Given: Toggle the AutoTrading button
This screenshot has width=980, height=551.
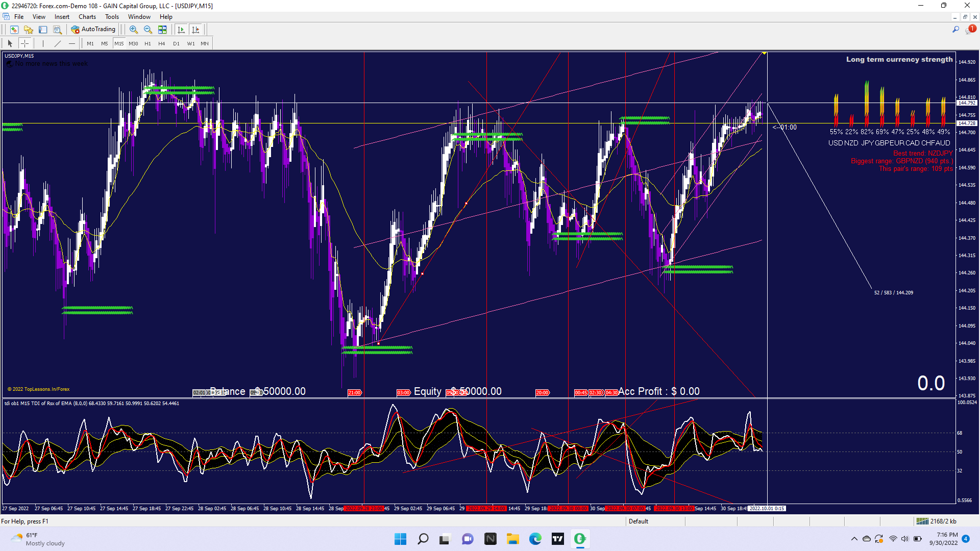Looking at the screenshot, I should 93,30.
